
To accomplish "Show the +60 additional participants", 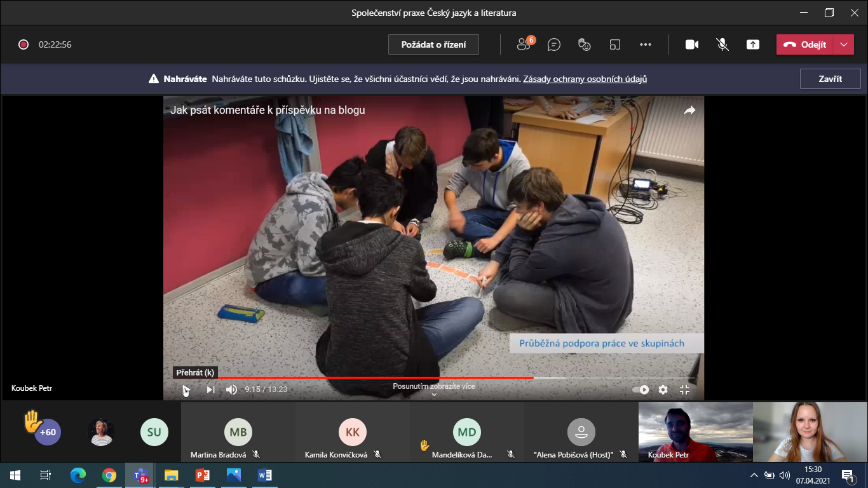I will (x=48, y=432).
